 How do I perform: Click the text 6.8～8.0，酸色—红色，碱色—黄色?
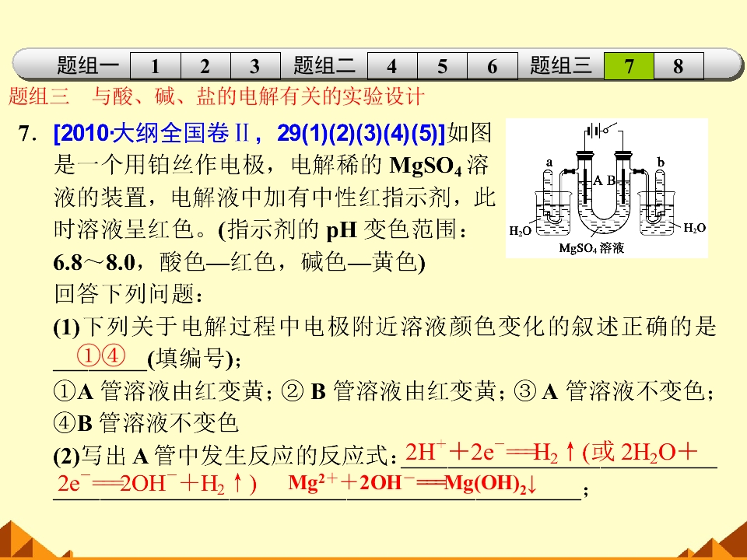[239, 262]
